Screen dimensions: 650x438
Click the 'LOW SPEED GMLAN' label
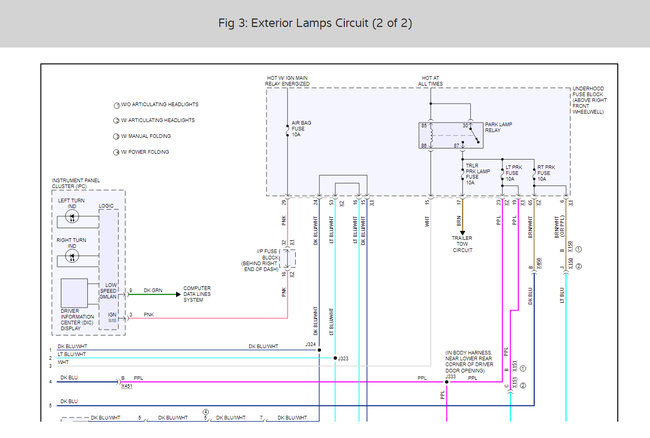tap(108, 291)
